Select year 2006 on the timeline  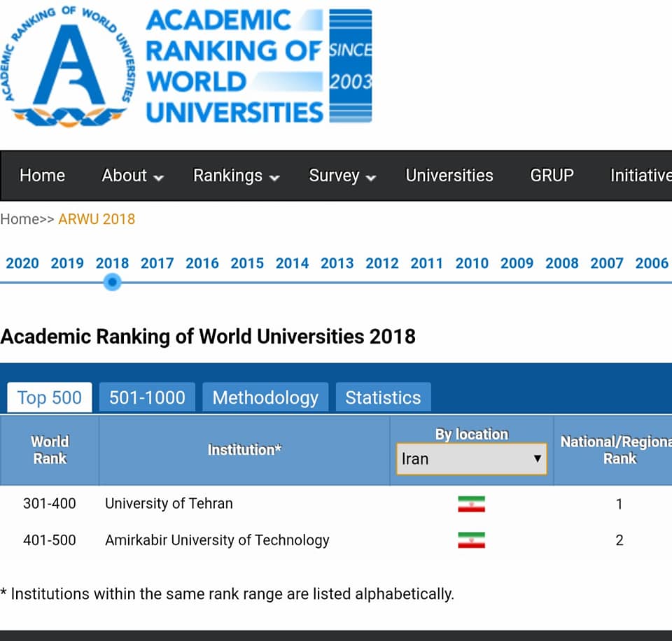(652, 262)
